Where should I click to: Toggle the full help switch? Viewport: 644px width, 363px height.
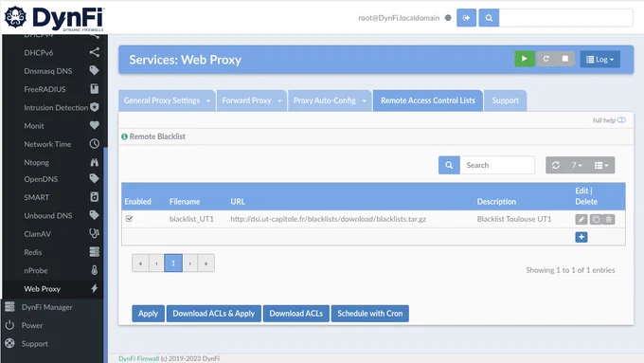(x=621, y=120)
